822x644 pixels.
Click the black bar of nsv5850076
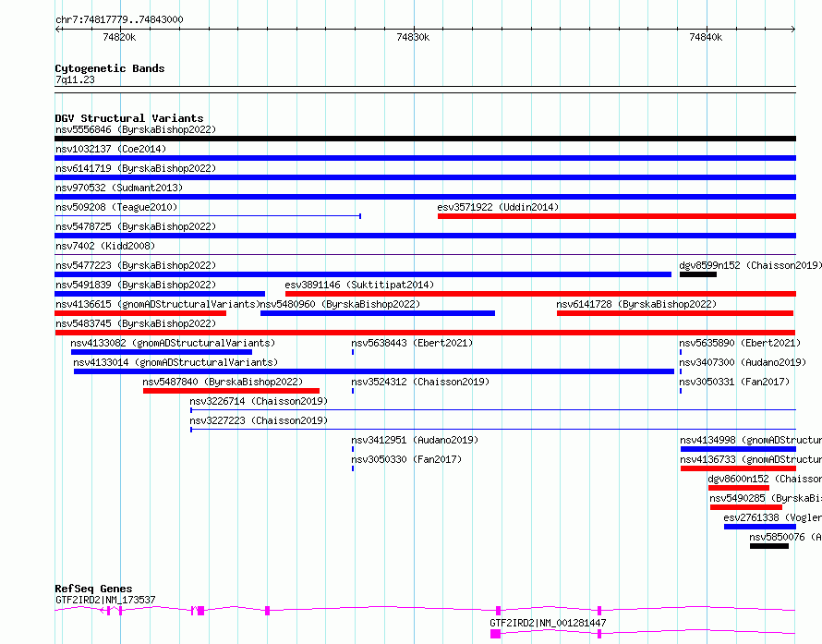pos(769,546)
